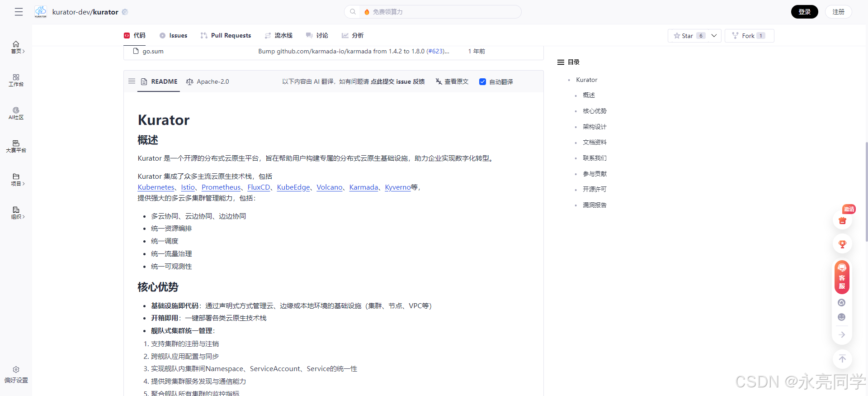Screen dimensions: 868x396
Task: Click 点此提交 issue 反馈 link
Action: point(398,81)
